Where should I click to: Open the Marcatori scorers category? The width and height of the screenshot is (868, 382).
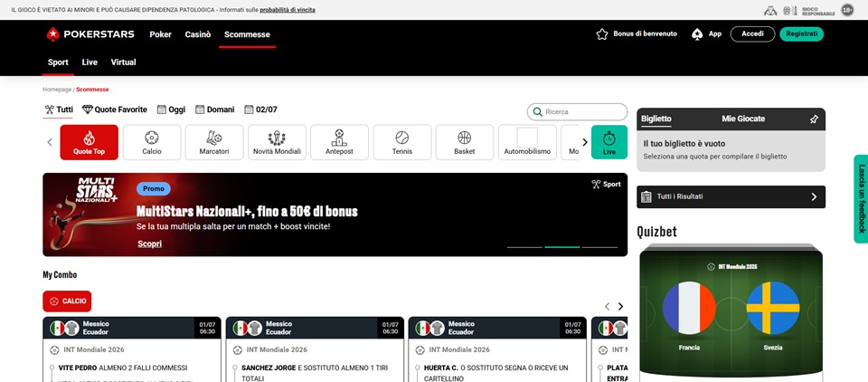[214, 142]
